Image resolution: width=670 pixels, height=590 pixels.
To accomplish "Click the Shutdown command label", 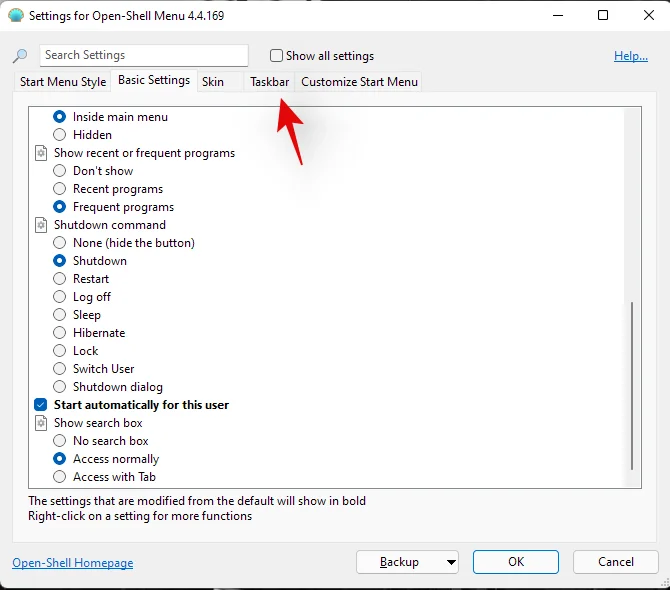I will tap(110, 225).
